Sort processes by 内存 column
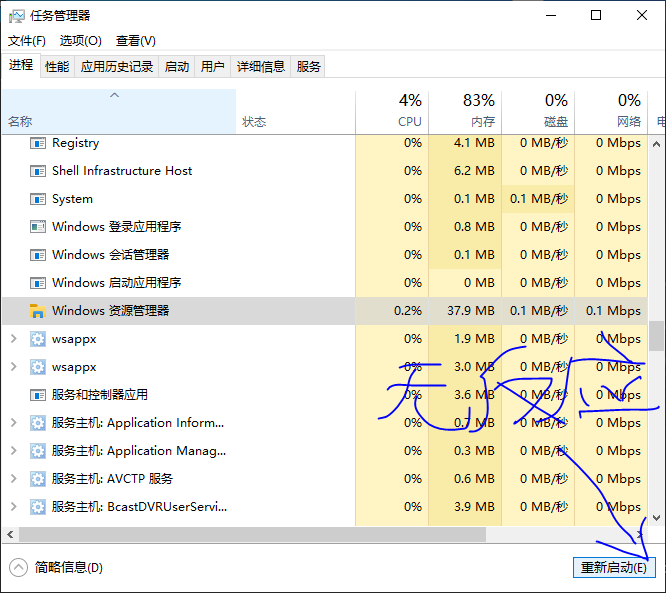This screenshot has width=666, height=593. tap(465, 112)
